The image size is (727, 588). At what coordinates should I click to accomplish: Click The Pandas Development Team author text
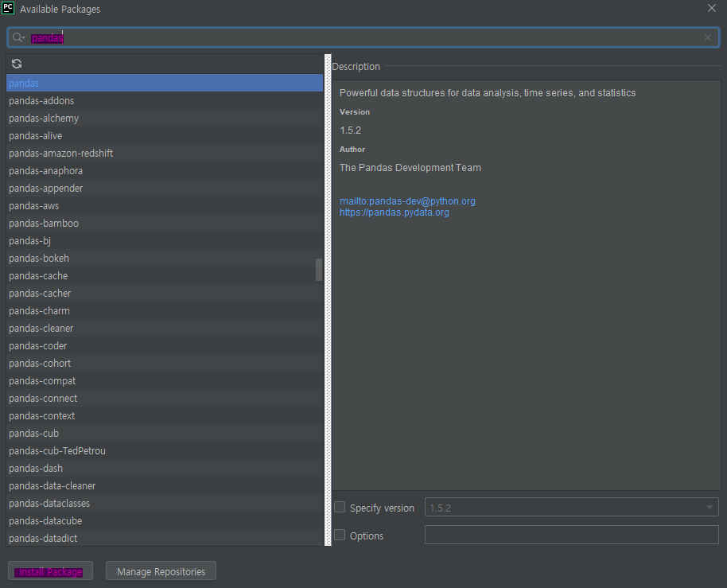point(410,167)
